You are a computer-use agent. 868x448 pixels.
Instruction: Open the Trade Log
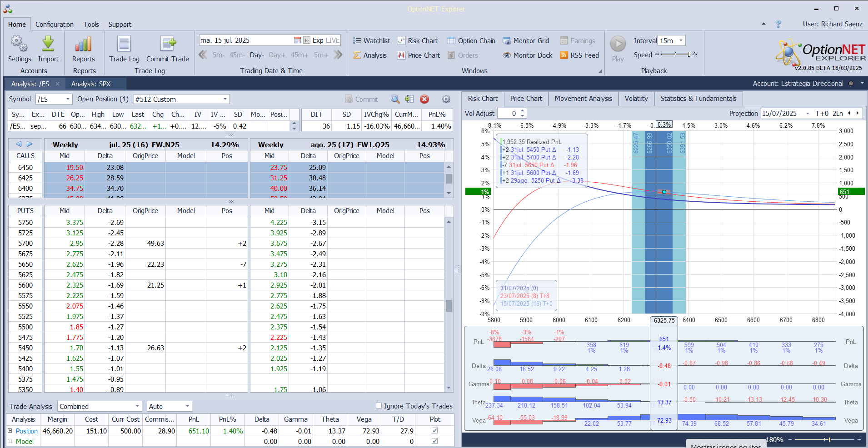coord(124,49)
